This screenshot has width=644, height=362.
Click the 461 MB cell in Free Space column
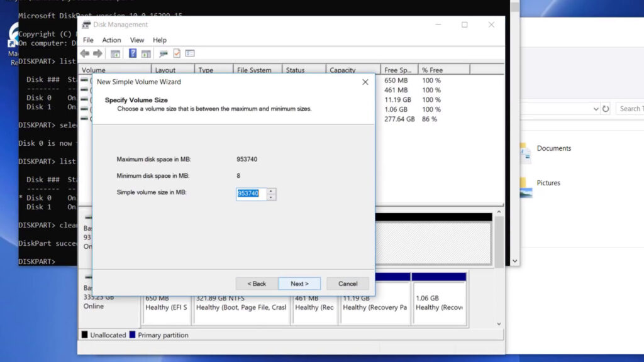pyautogui.click(x=396, y=90)
